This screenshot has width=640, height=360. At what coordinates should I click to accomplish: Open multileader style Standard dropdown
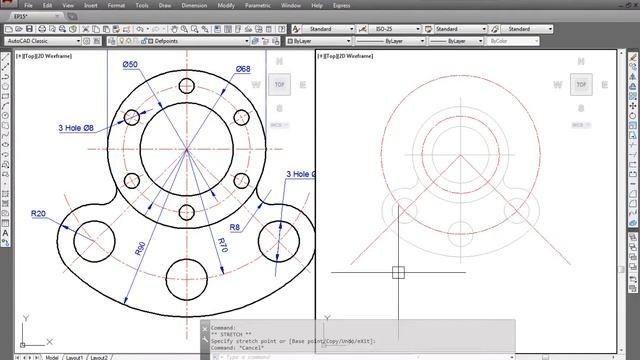550,29
